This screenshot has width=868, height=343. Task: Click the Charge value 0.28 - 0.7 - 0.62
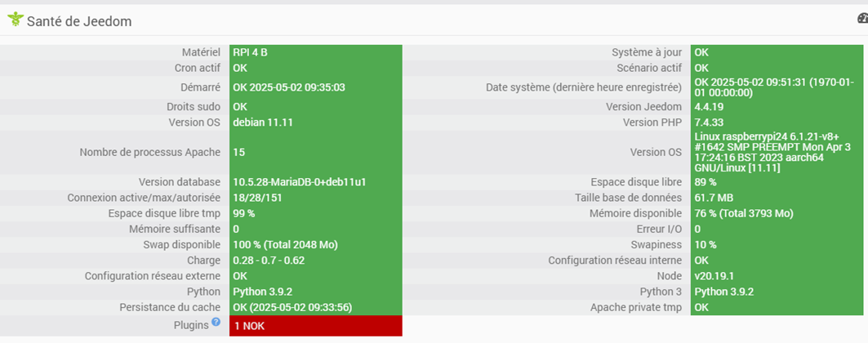pos(269,260)
